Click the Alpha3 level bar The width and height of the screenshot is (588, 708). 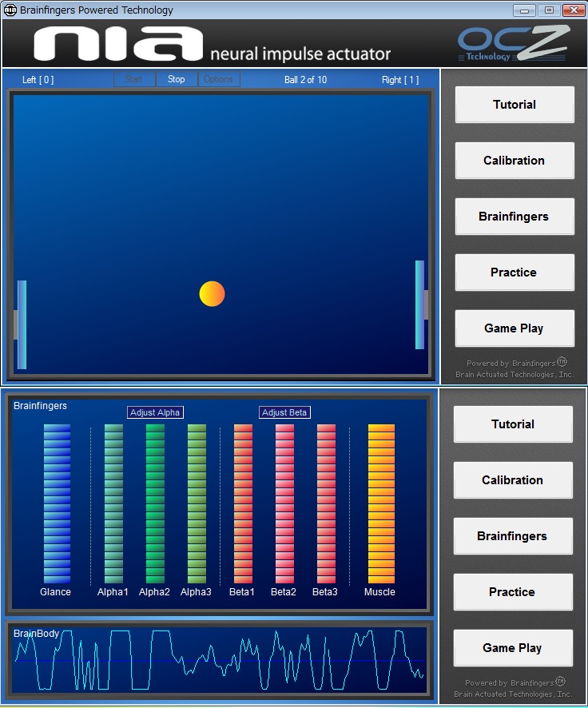coord(197,503)
